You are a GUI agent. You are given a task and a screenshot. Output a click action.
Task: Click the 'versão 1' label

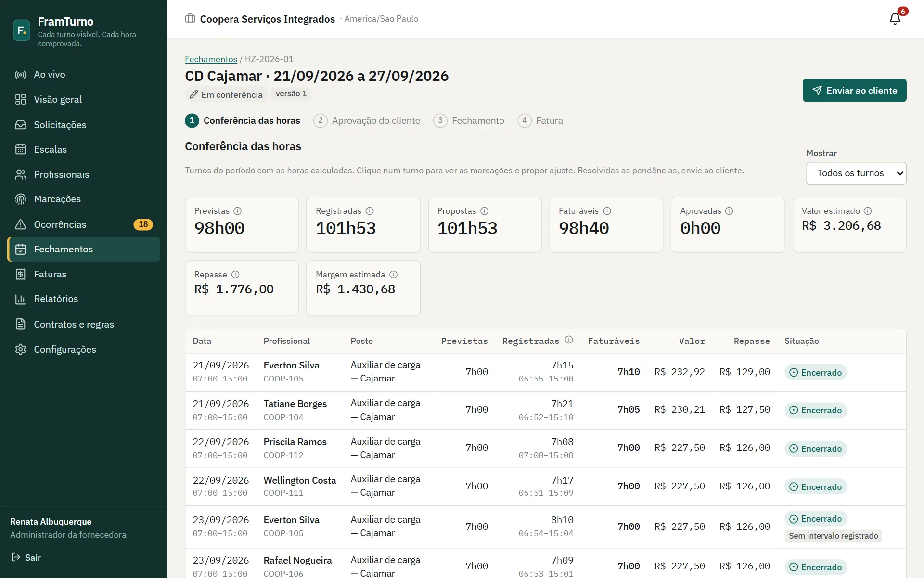click(x=291, y=93)
